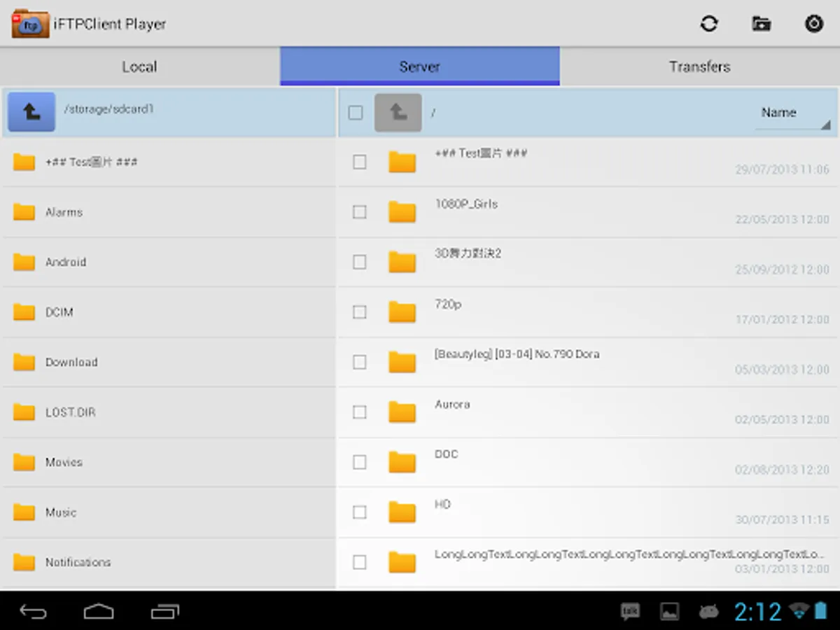This screenshot has width=840, height=630.
Task: Open server folder 1080P_Girls by name
Action: [x=466, y=204]
